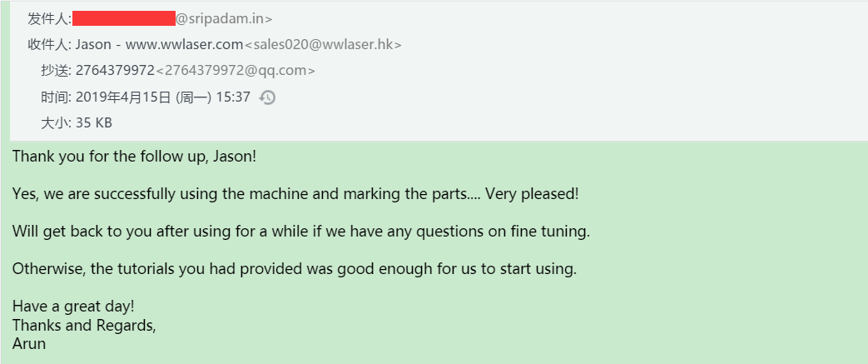
Task: Click the 收件人 recipient label
Action: coord(49,45)
